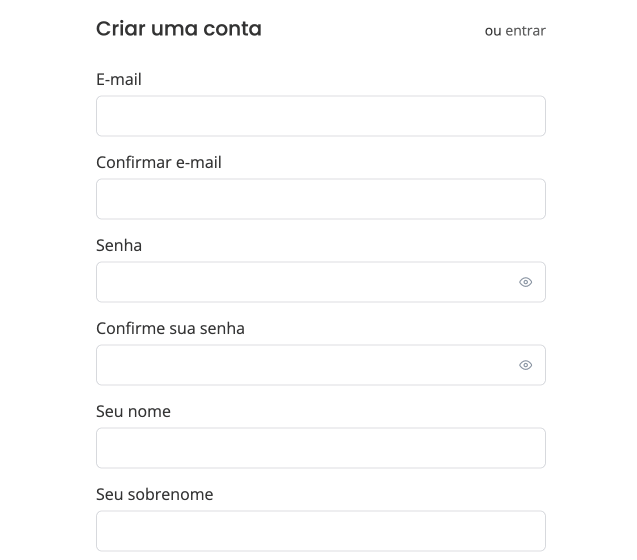Image resolution: width=637 pixels, height=560 pixels.
Task: Click the 'Confirmar e-mail' label text
Action: pyautogui.click(x=158, y=162)
